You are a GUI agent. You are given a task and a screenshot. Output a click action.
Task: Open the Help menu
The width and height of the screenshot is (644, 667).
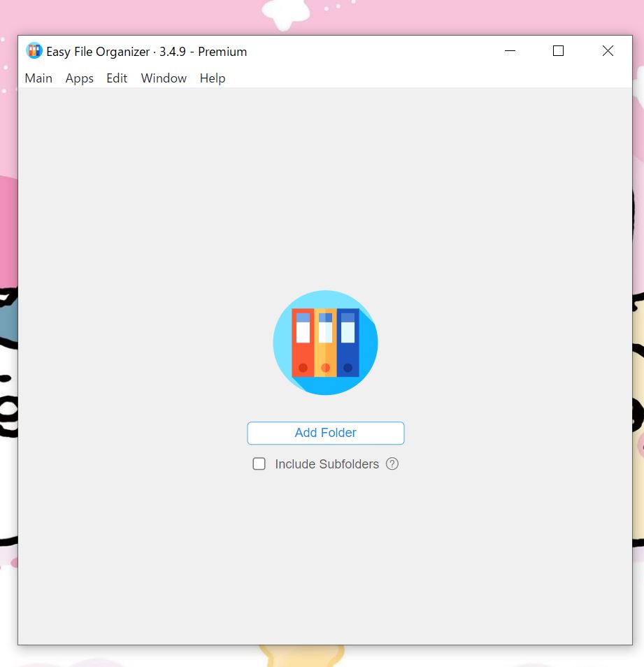(213, 78)
